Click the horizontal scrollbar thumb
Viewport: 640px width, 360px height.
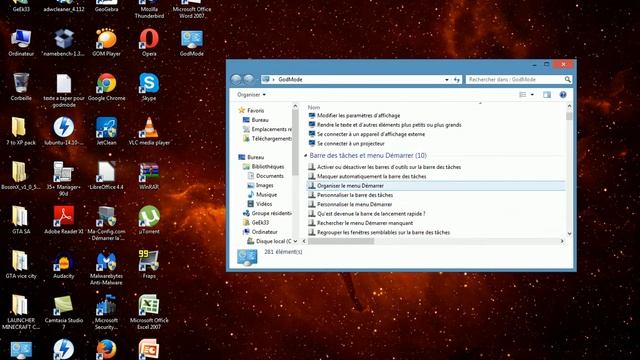pos(341,241)
